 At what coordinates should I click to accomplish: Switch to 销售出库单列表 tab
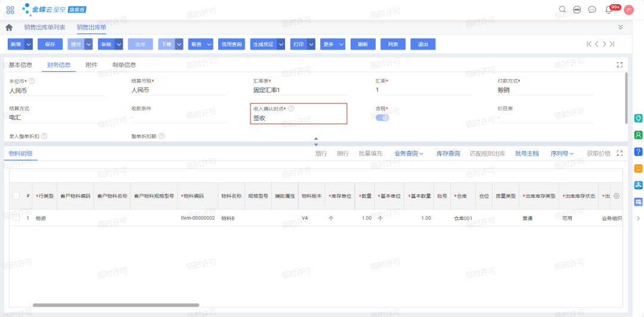point(44,27)
